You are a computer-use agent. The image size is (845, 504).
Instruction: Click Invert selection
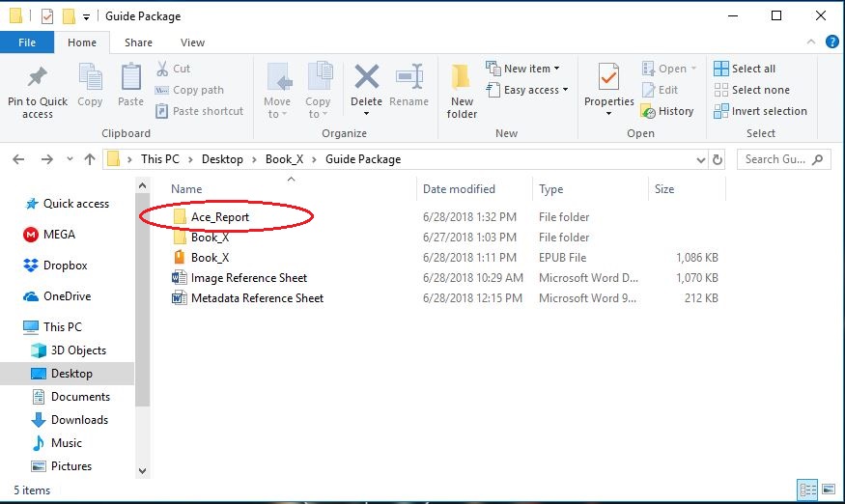tap(760, 111)
